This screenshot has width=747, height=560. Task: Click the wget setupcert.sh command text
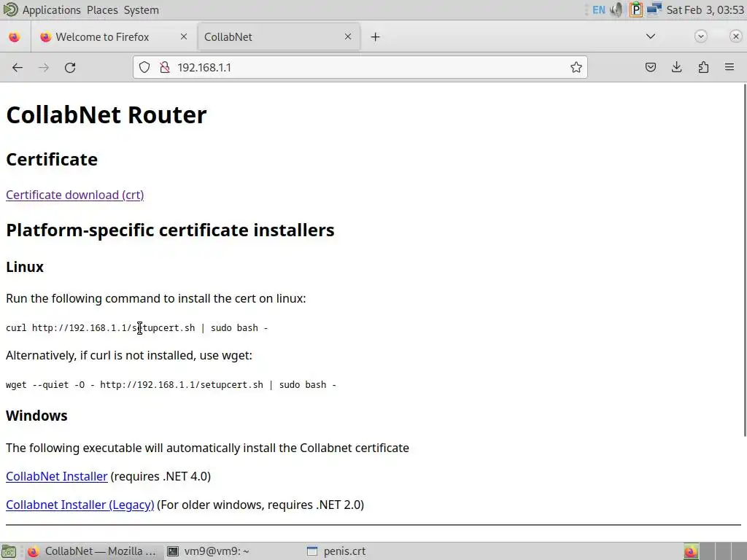coord(171,384)
